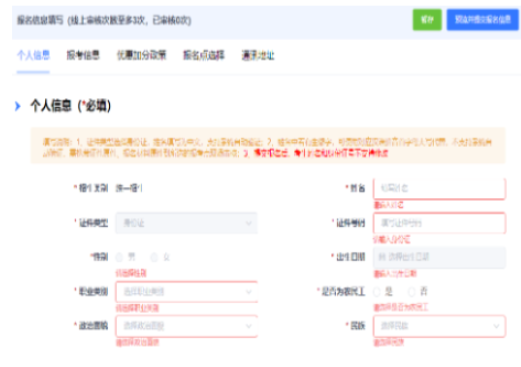This screenshot has height=367, width=521.
Task: Choose 否 for 是否为农民工
Action: pyautogui.click(x=412, y=292)
